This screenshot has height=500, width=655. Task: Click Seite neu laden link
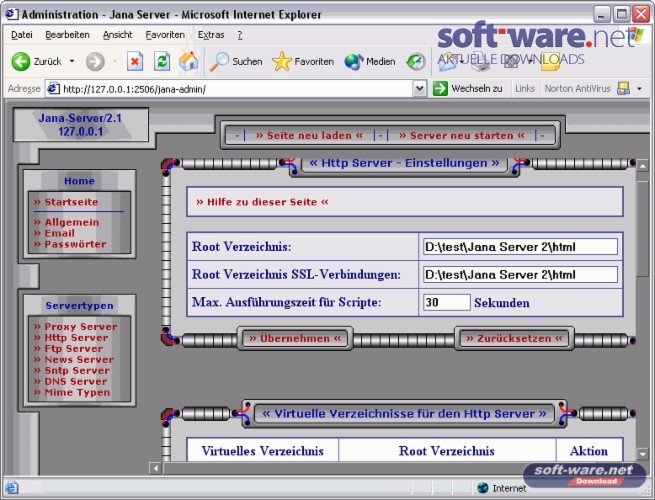coord(309,135)
